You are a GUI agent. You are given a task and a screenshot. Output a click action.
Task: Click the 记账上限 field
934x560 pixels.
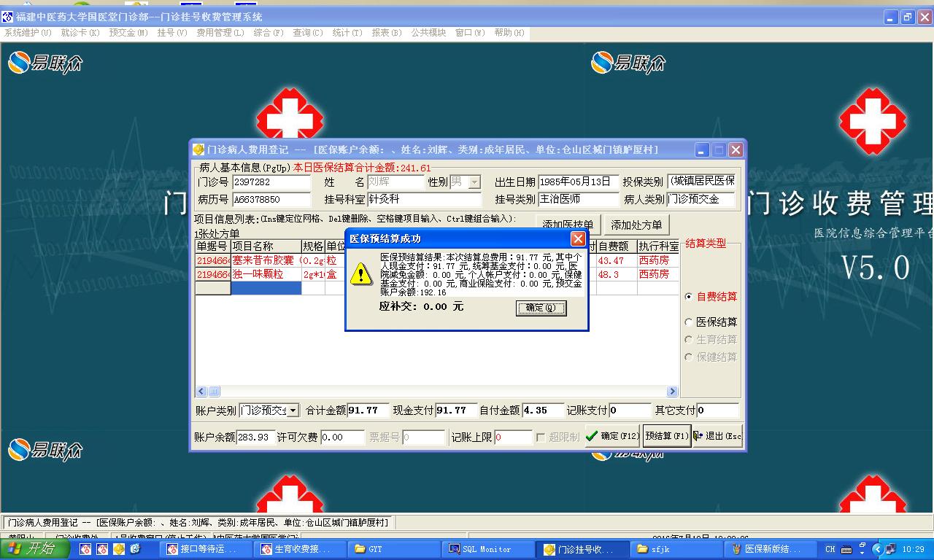tap(514, 437)
